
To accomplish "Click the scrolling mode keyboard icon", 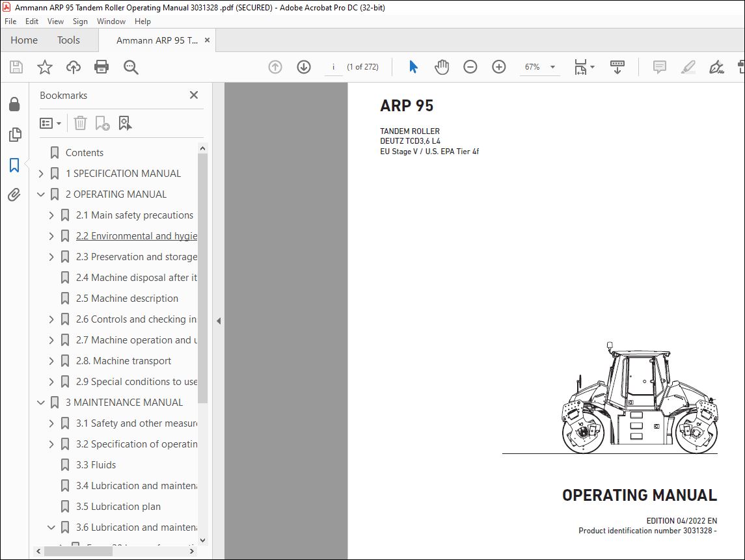I will click(617, 67).
